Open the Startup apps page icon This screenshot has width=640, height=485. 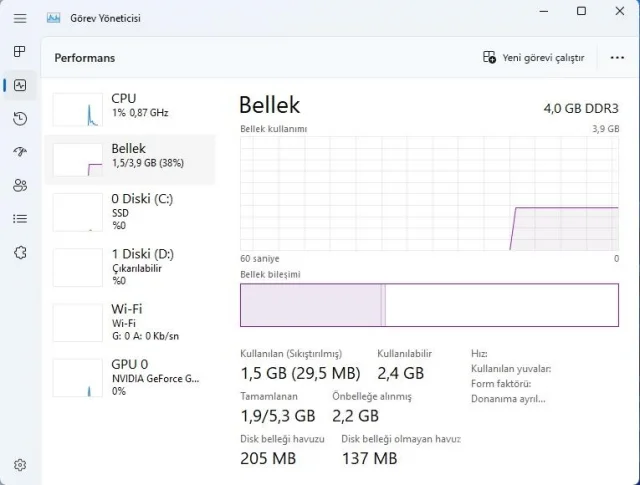tap(20, 152)
